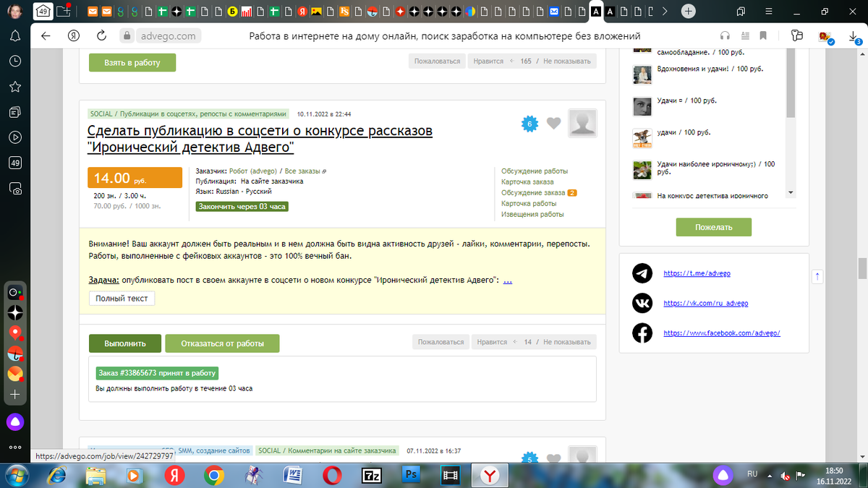
Task: Take a screenshot with the sidebar camera icon
Action: coord(15,189)
